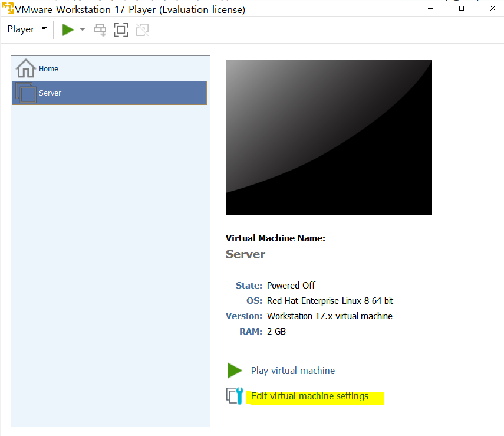Screen dimensions: 504x436
Task: Open Edit virtual machine settings link
Action: (x=309, y=396)
